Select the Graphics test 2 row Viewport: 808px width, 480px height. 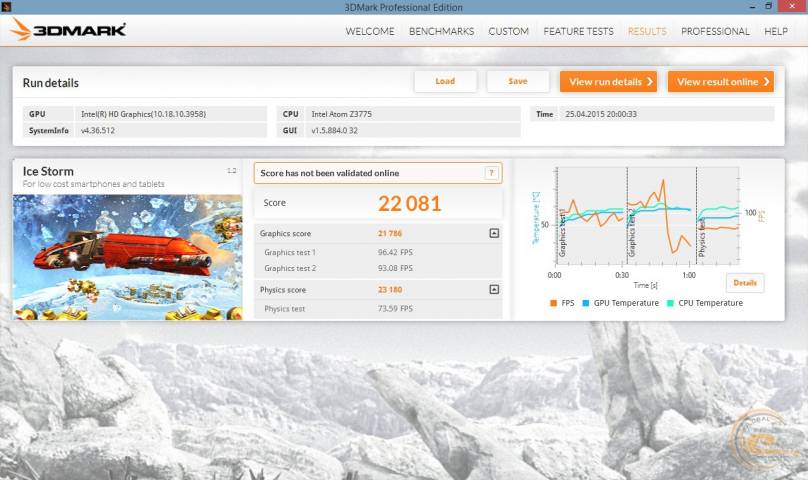[x=378, y=268]
